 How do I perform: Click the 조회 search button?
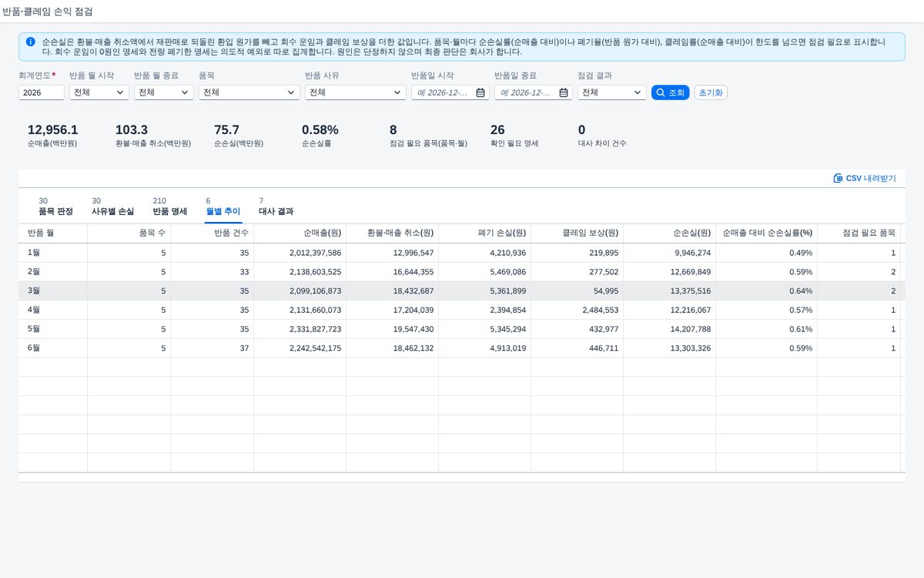pyautogui.click(x=670, y=92)
